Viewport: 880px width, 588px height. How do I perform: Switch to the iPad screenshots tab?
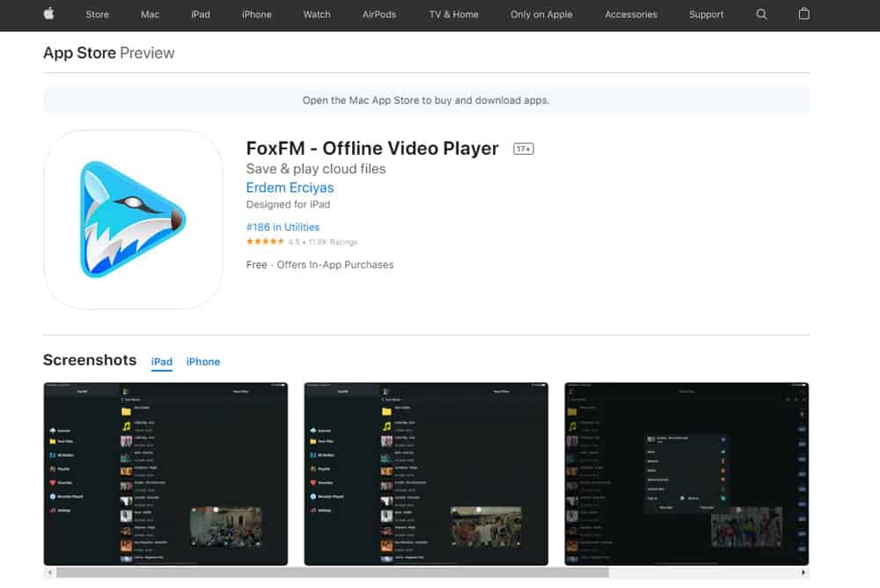point(162,362)
